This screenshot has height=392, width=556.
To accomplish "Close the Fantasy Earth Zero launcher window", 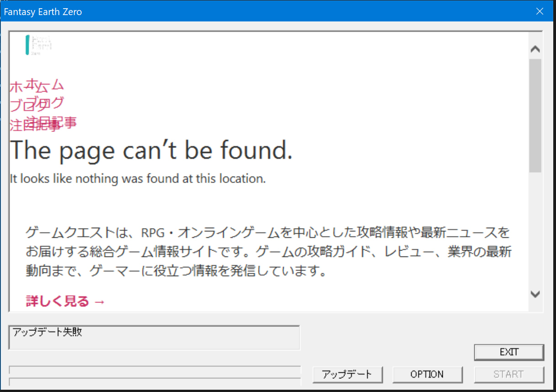I will coord(540,11).
